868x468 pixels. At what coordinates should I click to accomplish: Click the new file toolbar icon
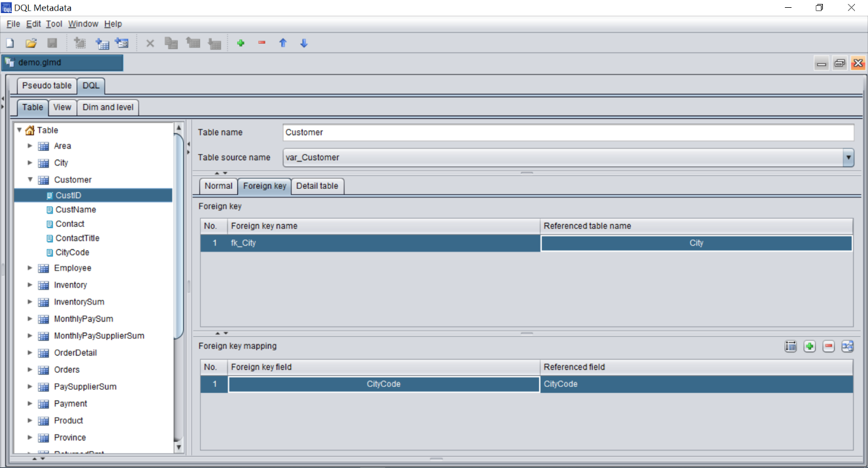(x=10, y=43)
